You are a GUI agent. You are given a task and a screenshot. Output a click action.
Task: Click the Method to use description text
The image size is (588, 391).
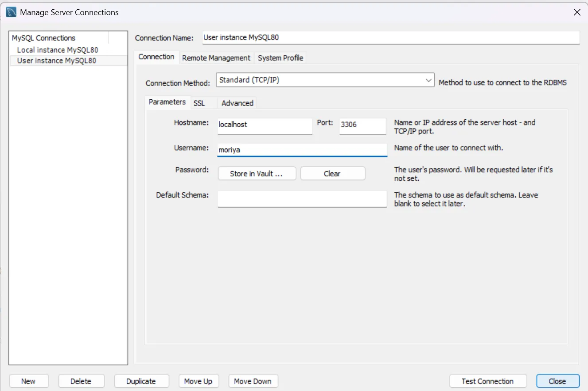[x=502, y=82]
